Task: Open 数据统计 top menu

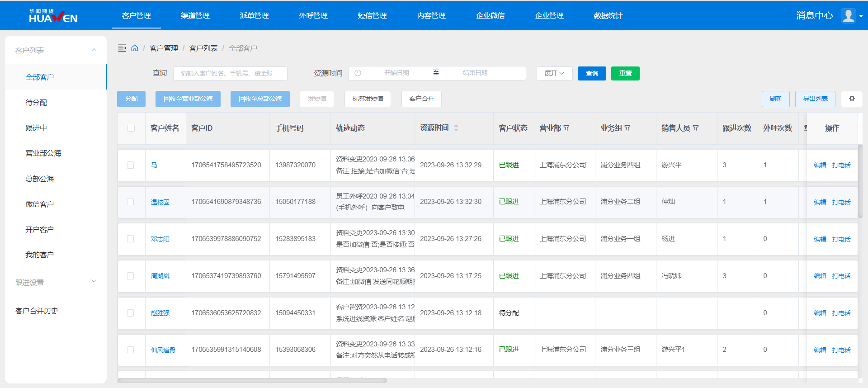Action: (608, 15)
